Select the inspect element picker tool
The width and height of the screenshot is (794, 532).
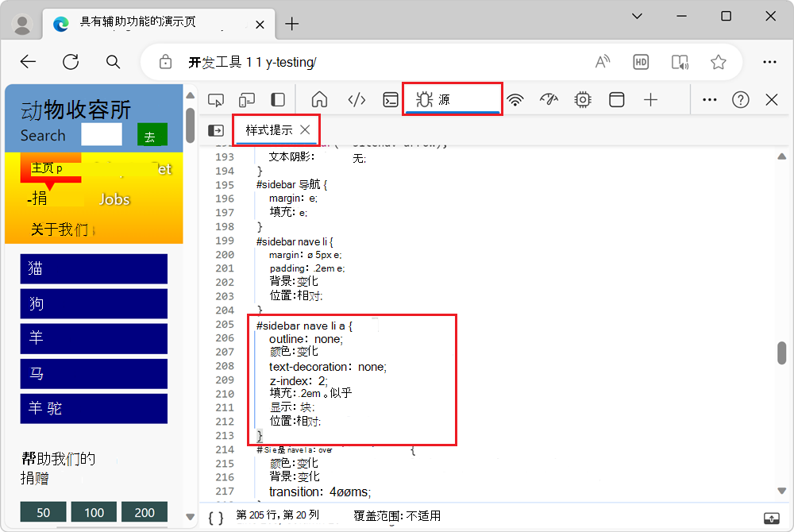click(x=215, y=99)
